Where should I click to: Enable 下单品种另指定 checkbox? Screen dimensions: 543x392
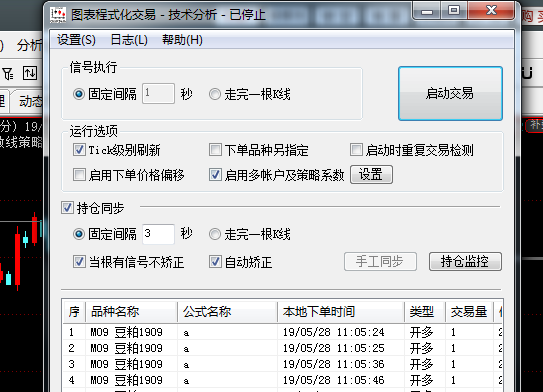[x=215, y=150]
